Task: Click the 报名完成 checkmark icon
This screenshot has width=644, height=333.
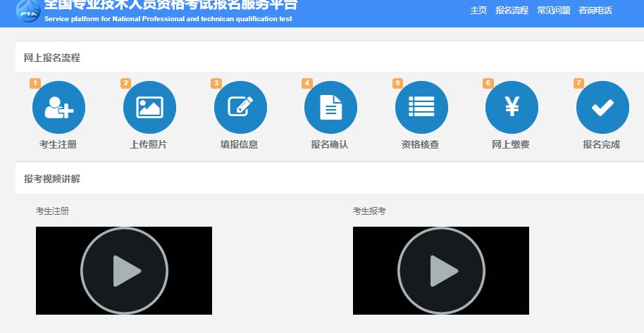Action: click(x=602, y=107)
